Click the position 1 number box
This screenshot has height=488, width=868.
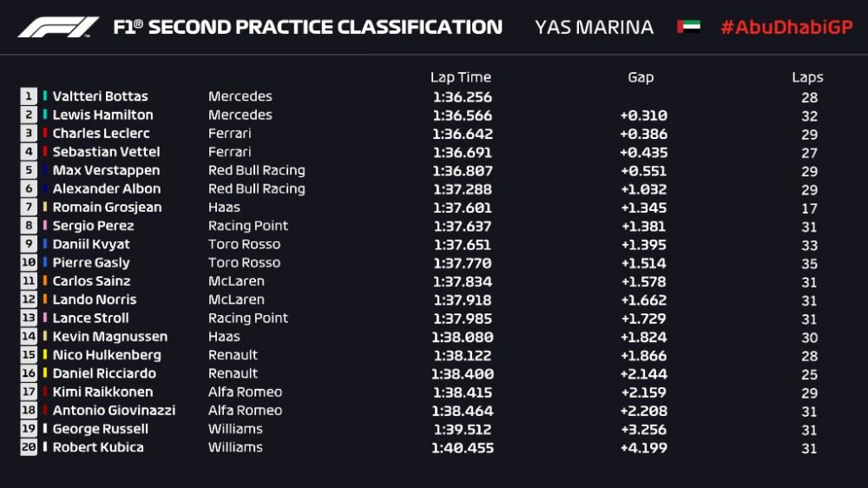[29, 96]
